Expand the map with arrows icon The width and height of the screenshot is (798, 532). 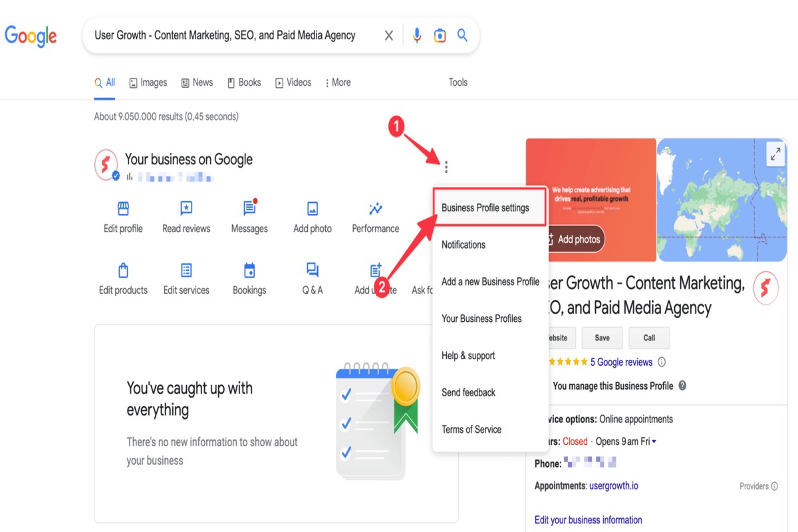(775, 154)
